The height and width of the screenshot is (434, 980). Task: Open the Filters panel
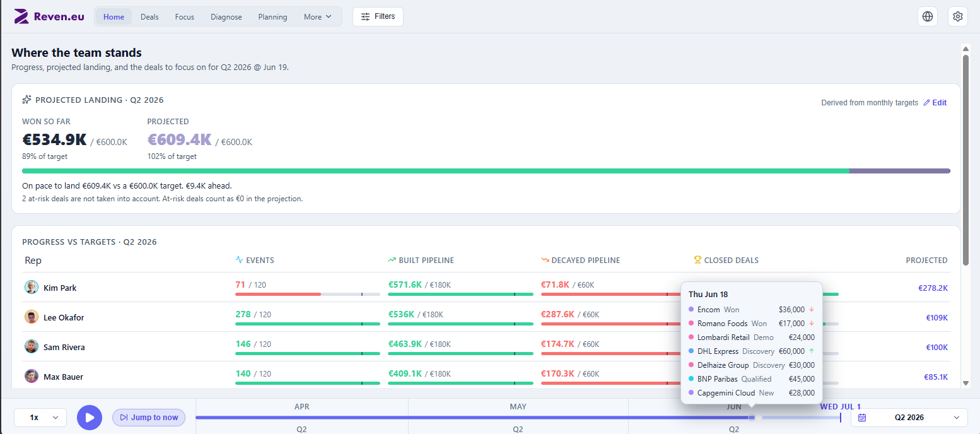coord(378,17)
